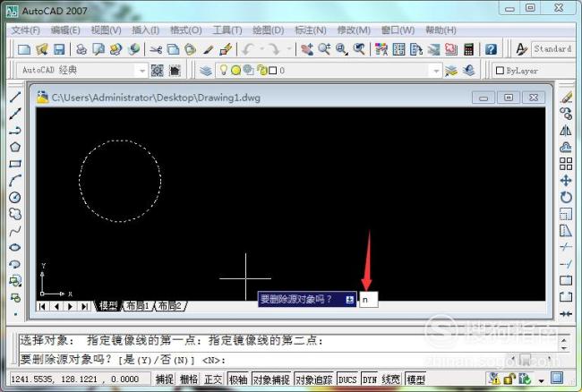582x392 pixels.
Task: Click the 模型 button in status bar
Action: click(x=415, y=379)
